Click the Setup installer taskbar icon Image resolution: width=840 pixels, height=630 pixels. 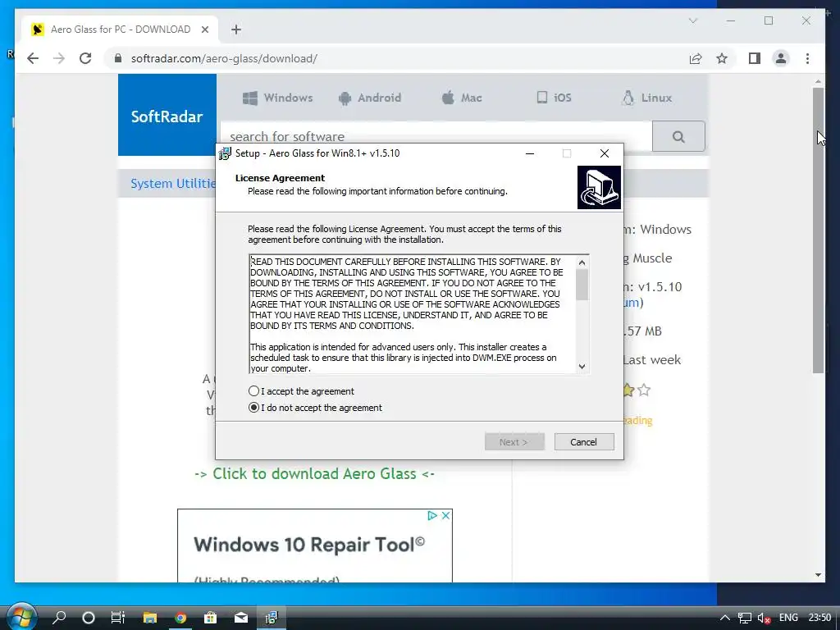click(x=272, y=618)
